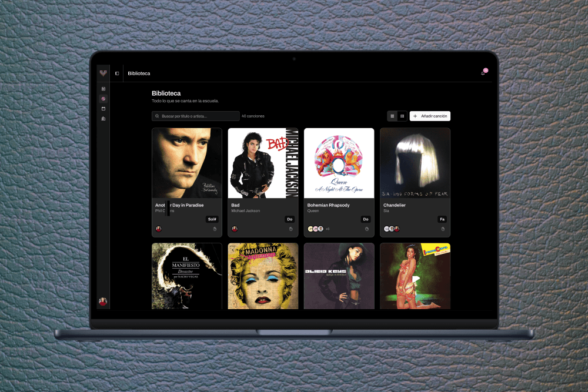Click the Michael Jackson artist name
Image resolution: width=588 pixels, height=392 pixels.
[x=246, y=211]
